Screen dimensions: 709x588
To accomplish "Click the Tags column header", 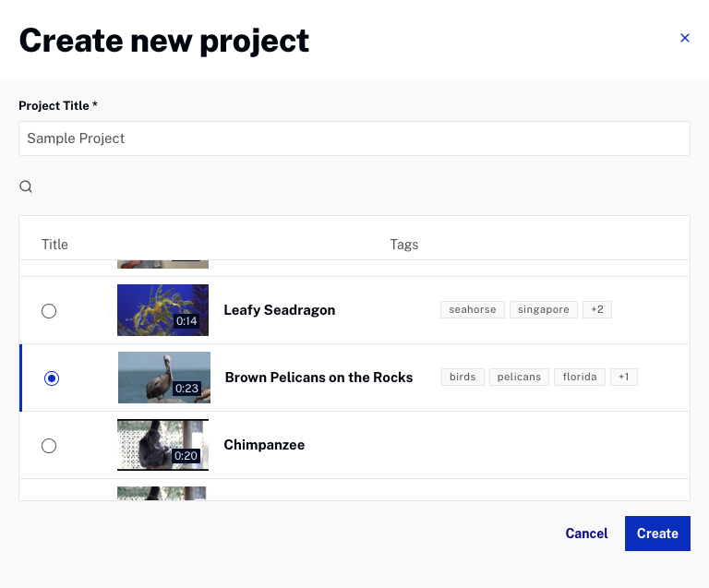I will click(x=403, y=245).
